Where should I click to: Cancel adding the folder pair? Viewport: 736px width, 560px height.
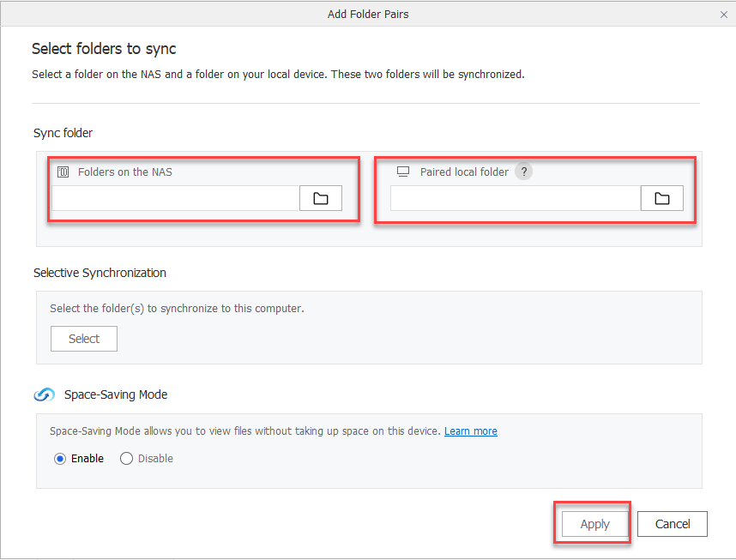[x=672, y=524]
